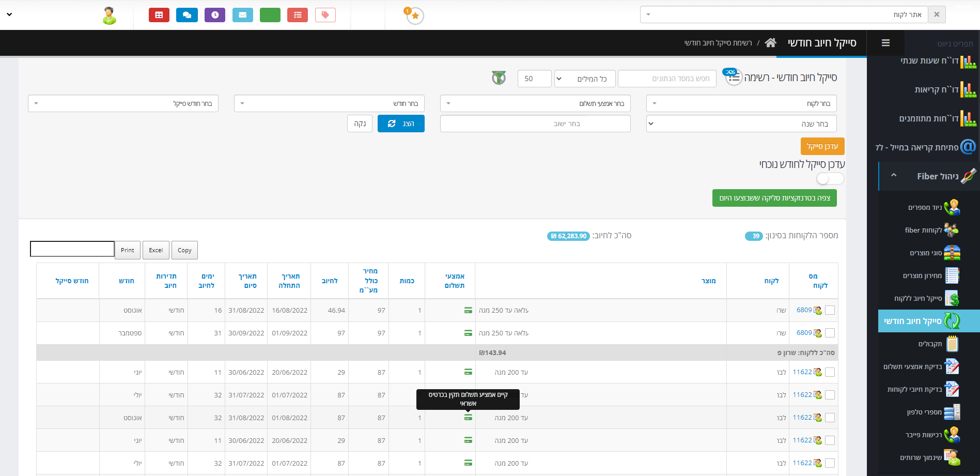
Task: Open the בחר אמצעי תשלום dropdown
Action: [x=535, y=103]
